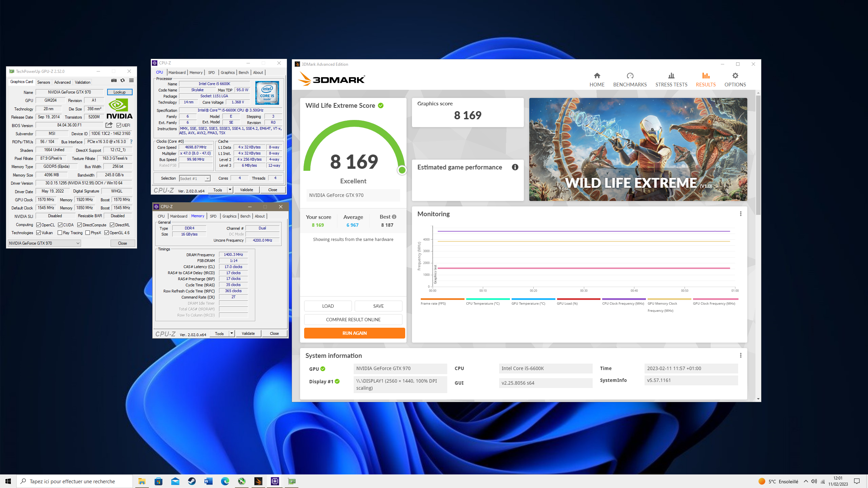
Task: Toggle the OpenGL 4.6 checkbox
Action: coord(107,233)
